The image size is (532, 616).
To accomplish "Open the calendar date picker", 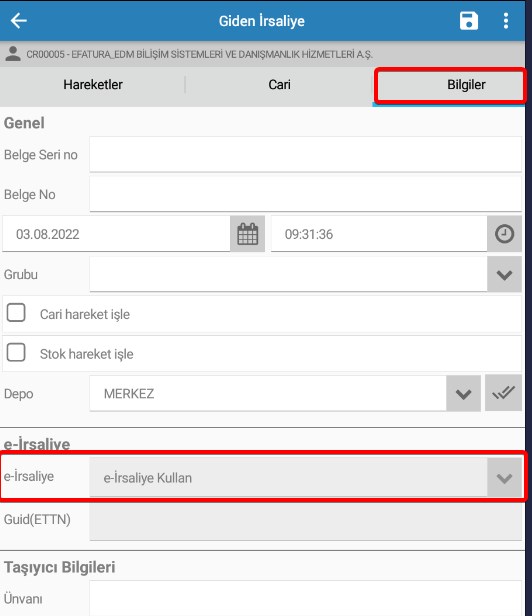I will click(248, 234).
